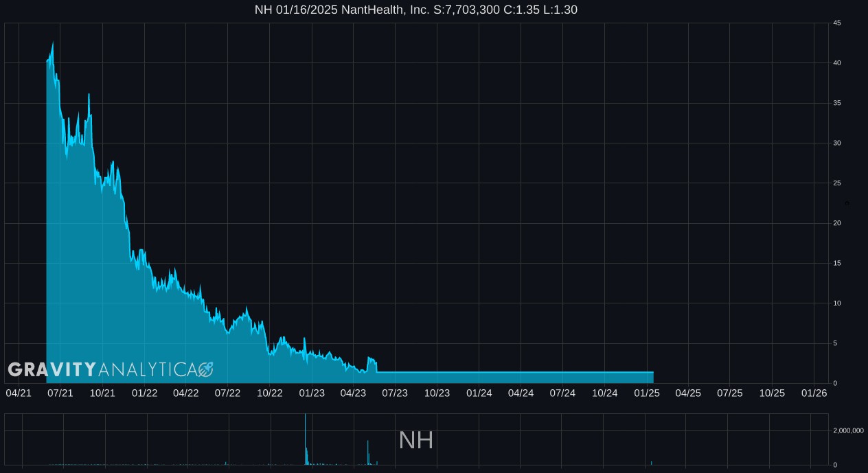The image size is (868, 473).
Task: Click the 01/16/2025 date in the title
Action: 306,10
